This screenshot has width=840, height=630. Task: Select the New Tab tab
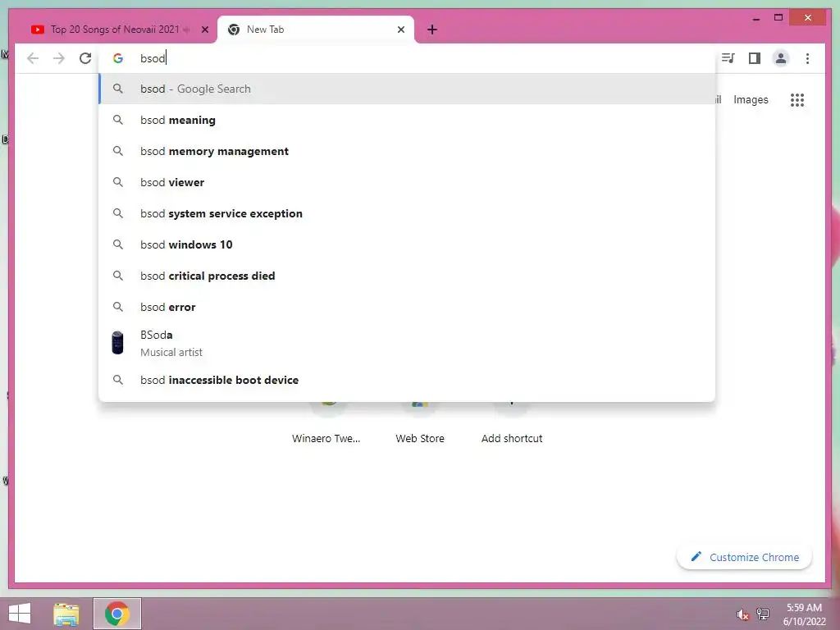click(x=316, y=30)
